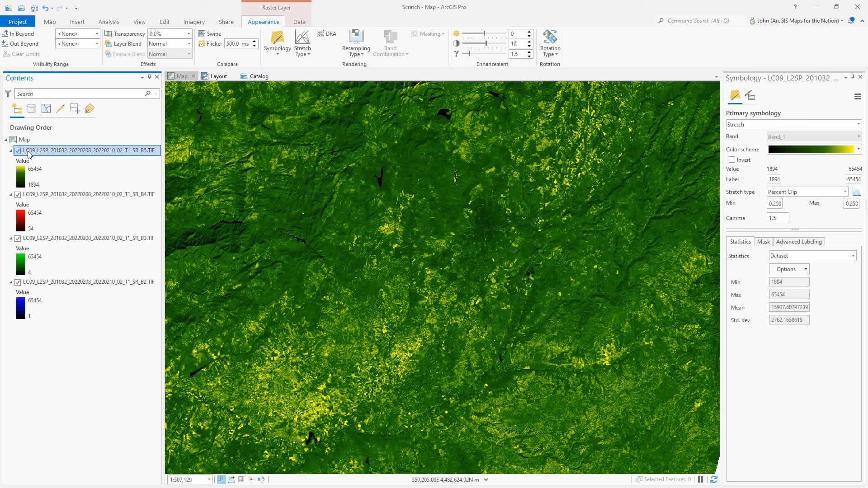The image size is (868, 488).
Task: Click the Swipe tool icon
Action: pos(202,34)
